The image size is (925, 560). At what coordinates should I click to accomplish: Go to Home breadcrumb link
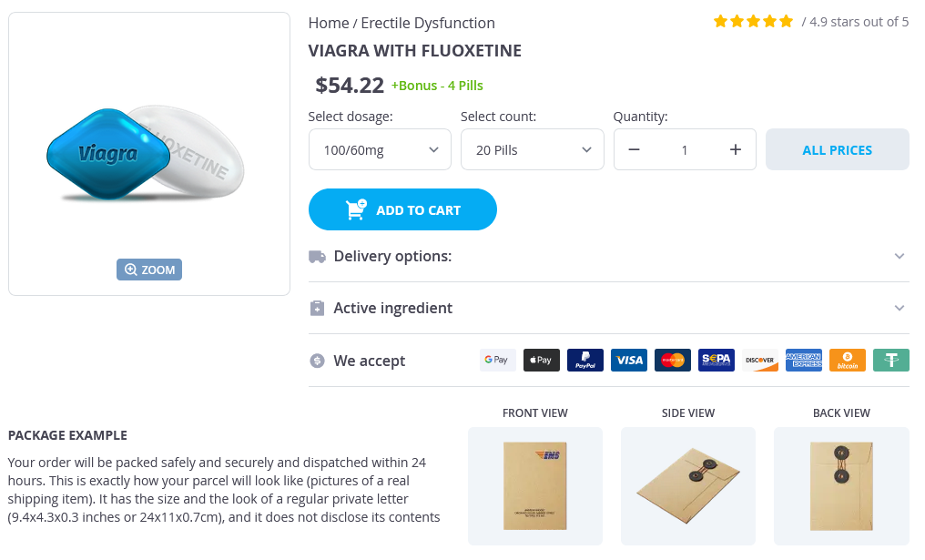[329, 24]
